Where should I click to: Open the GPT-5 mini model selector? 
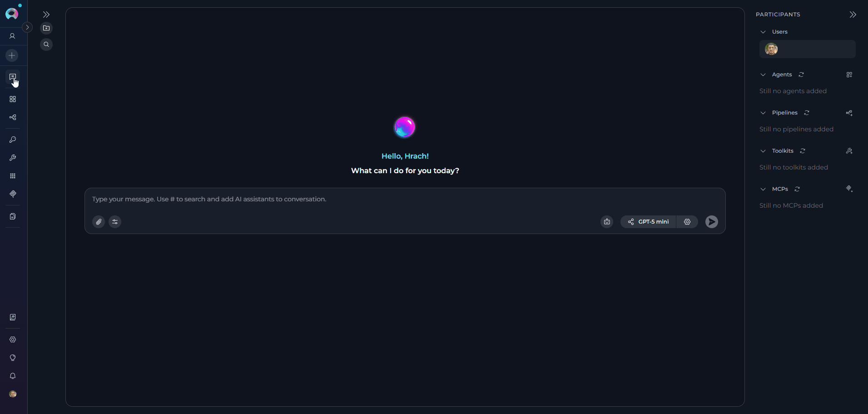(x=648, y=222)
